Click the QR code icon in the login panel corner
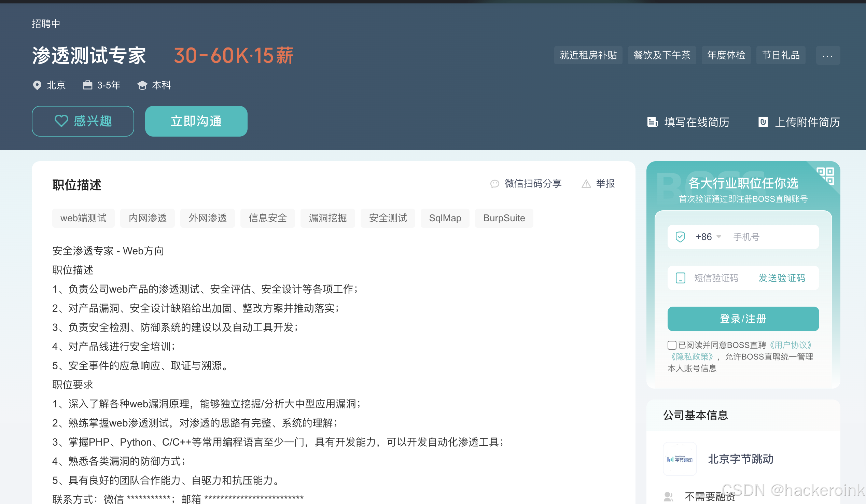866x504 pixels. [x=826, y=176]
